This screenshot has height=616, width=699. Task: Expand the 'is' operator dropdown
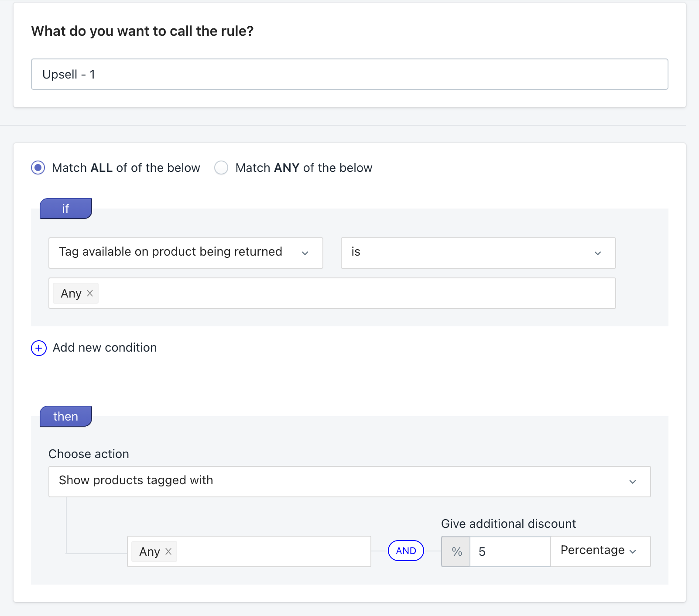[478, 253]
